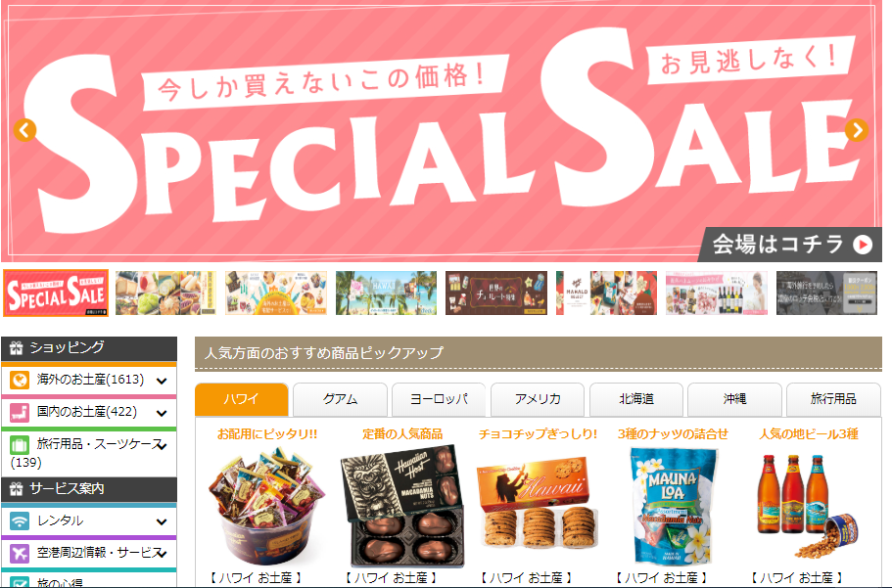Viewport: 892px width, 588px height.
Task: Click the pink 国内のお土産 category icon
Action: [20, 412]
